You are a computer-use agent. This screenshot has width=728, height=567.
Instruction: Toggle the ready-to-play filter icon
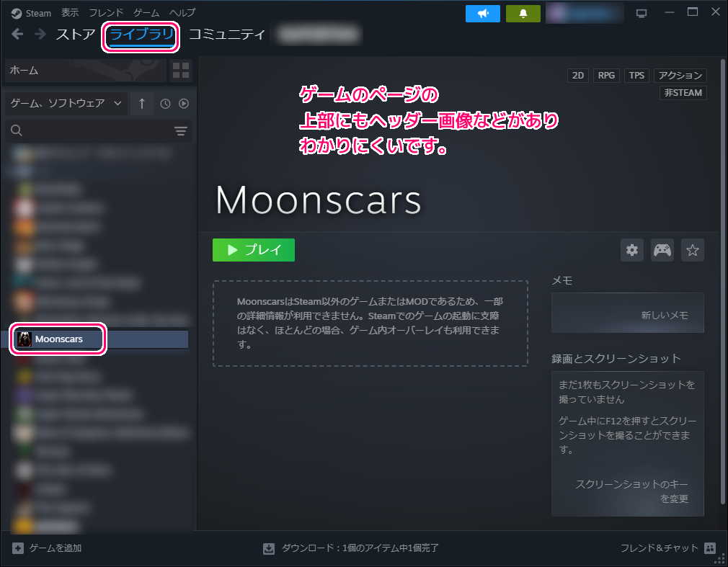(x=184, y=104)
